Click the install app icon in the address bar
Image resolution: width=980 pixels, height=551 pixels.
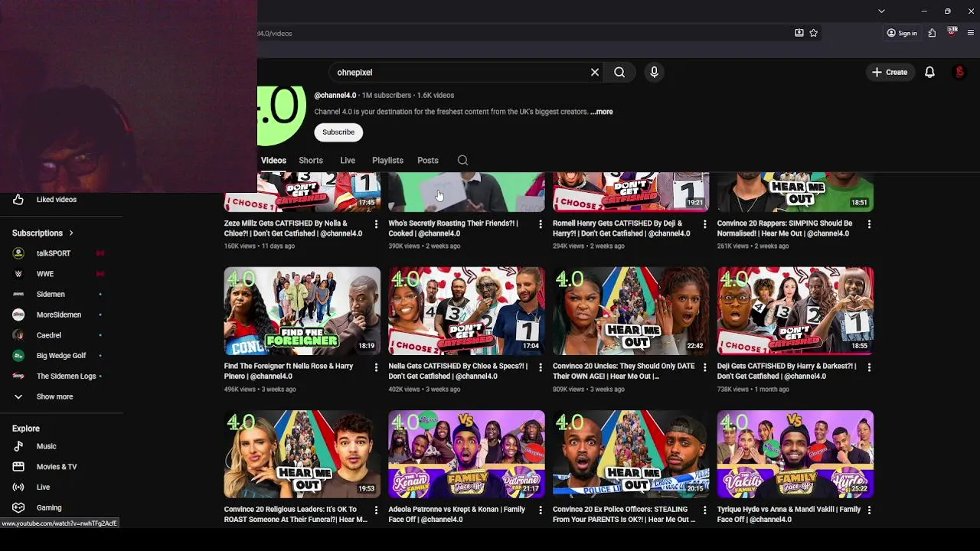point(799,33)
